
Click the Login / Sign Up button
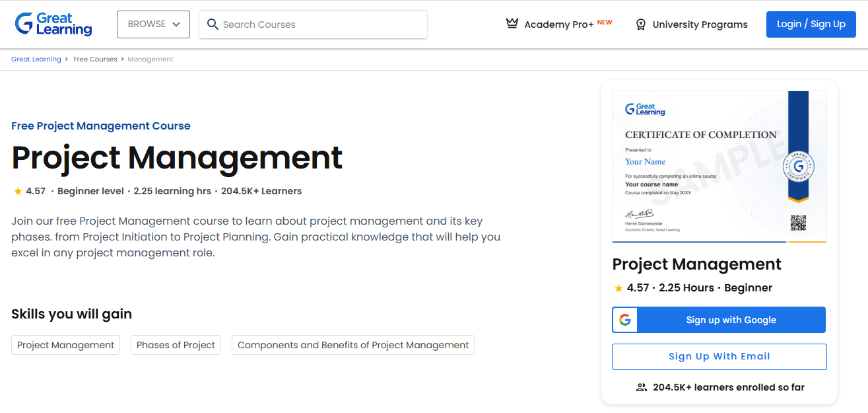[811, 24]
